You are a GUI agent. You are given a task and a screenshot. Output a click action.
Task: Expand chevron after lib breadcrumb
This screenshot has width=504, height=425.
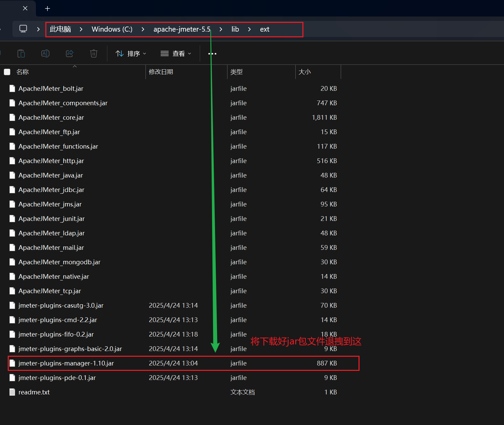pyautogui.click(x=249, y=29)
